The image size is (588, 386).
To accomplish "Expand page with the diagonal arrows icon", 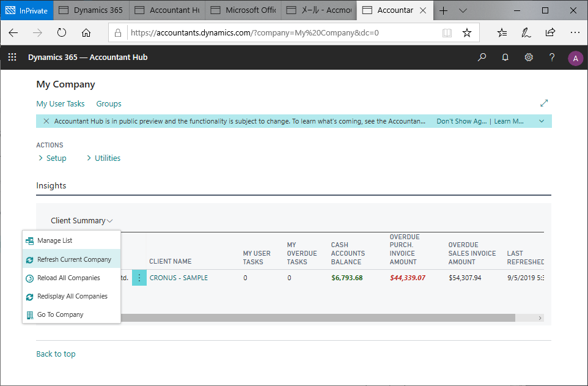I will 544,103.
